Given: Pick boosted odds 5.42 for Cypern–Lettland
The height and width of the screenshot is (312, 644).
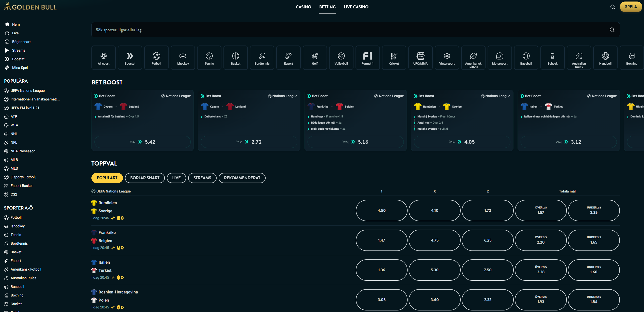Looking at the screenshot, I should click(142, 142).
